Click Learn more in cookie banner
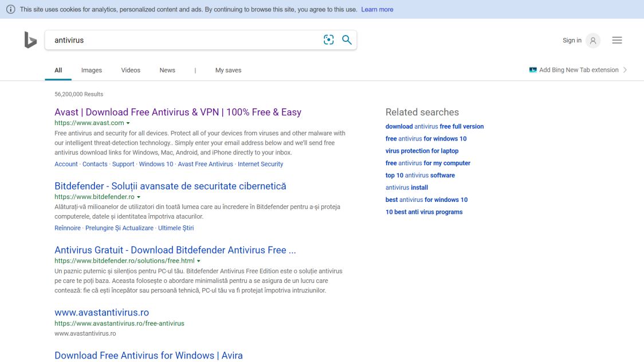Screen dimensions: 644x362 [x=377, y=9]
